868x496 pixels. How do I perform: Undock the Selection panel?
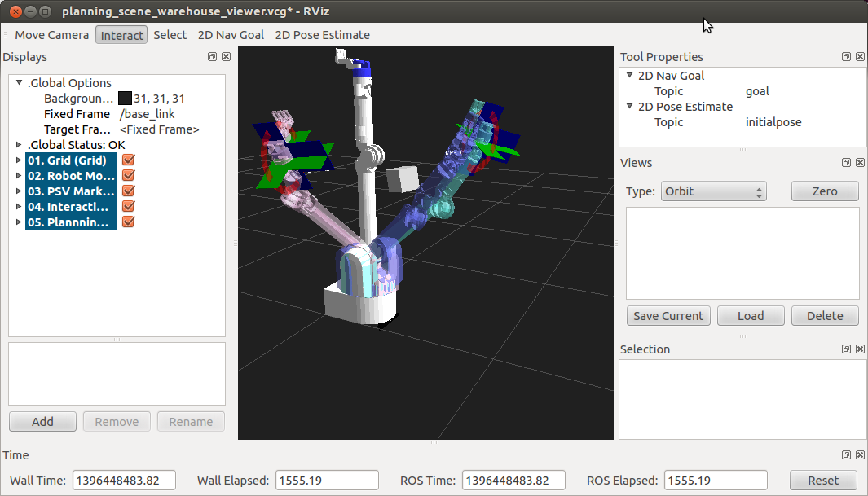(846, 349)
